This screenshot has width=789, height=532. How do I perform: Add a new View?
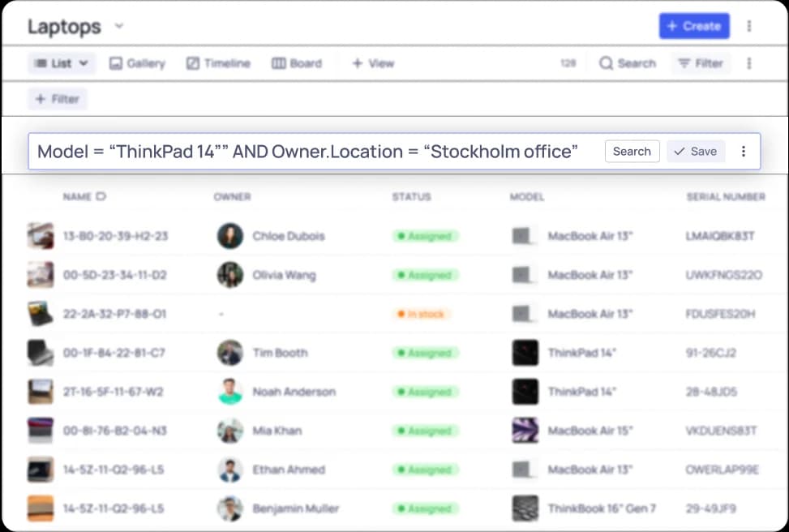[373, 63]
